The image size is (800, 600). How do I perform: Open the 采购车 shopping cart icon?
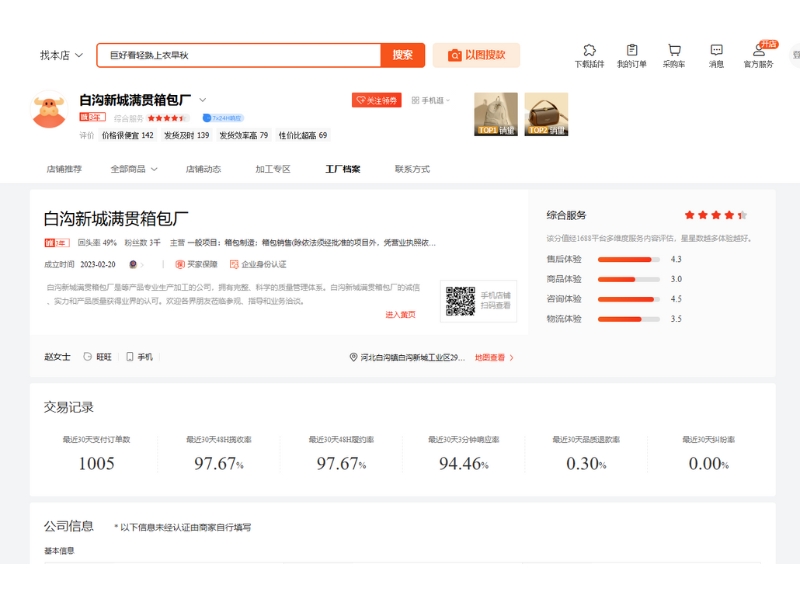674,50
